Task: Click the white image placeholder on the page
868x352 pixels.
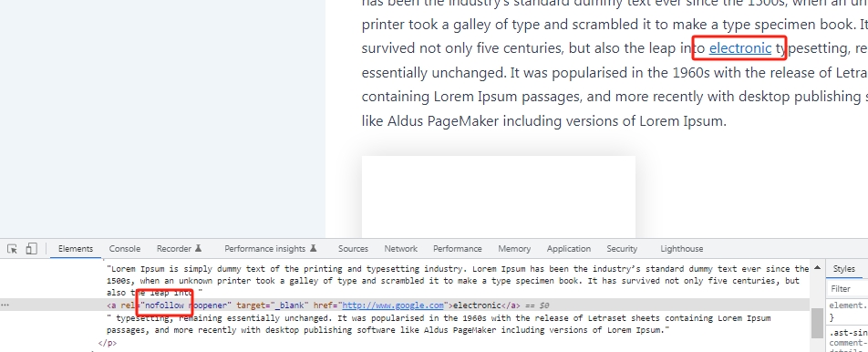Action: pyautogui.click(x=498, y=197)
